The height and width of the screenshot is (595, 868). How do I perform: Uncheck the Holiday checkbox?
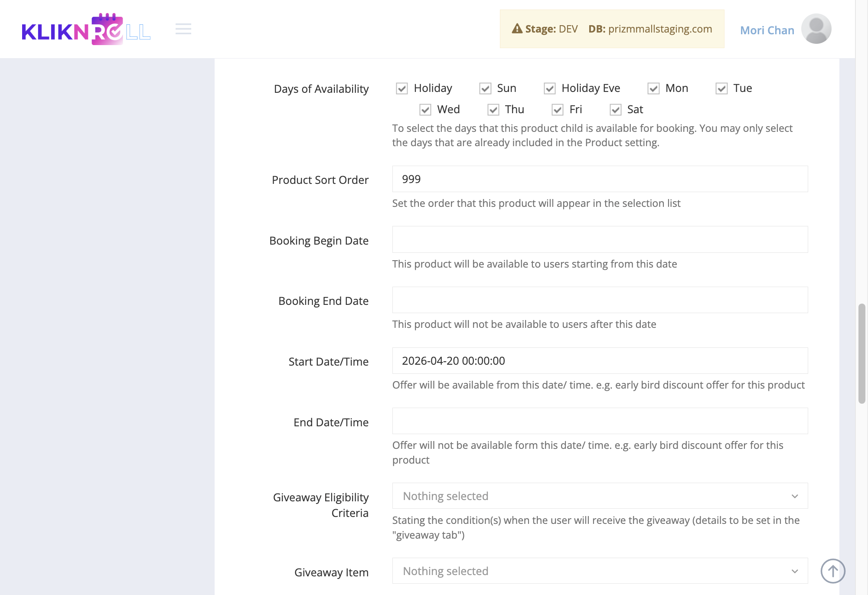402,88
